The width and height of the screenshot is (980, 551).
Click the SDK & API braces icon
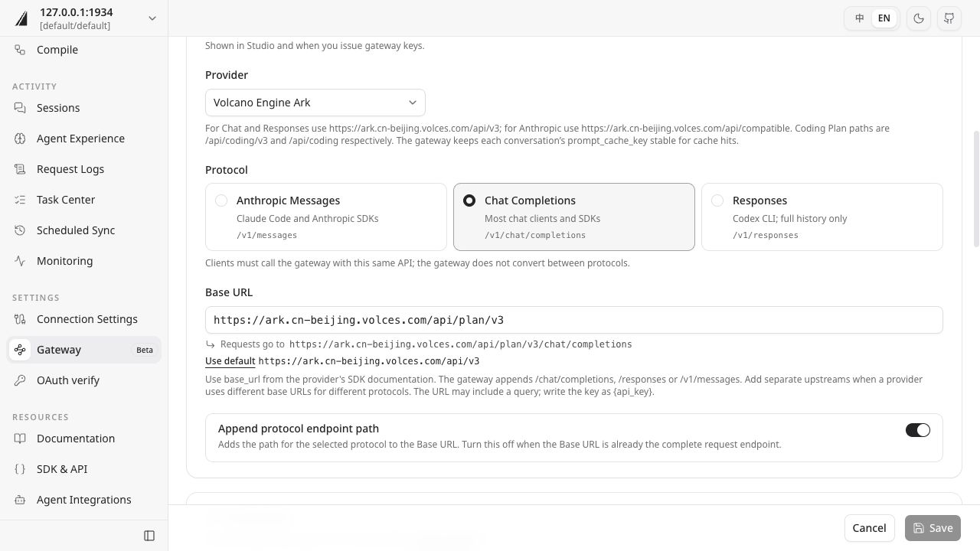click(20, 469)
